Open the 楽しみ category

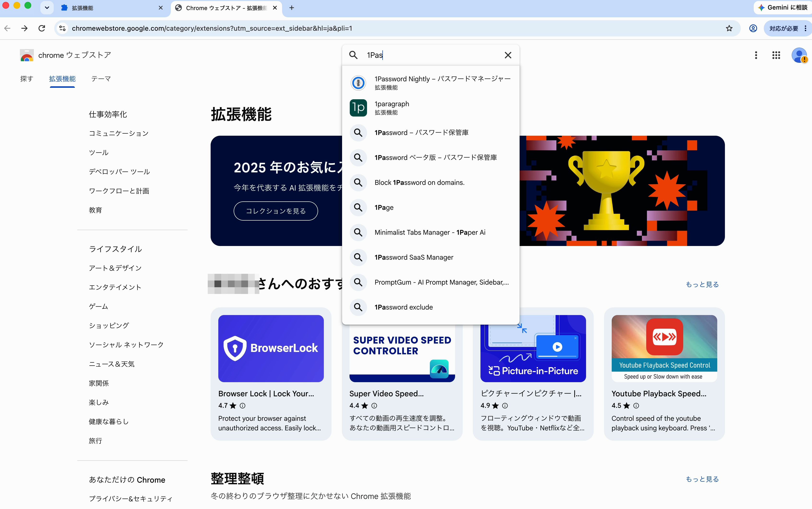pos(99,402)
